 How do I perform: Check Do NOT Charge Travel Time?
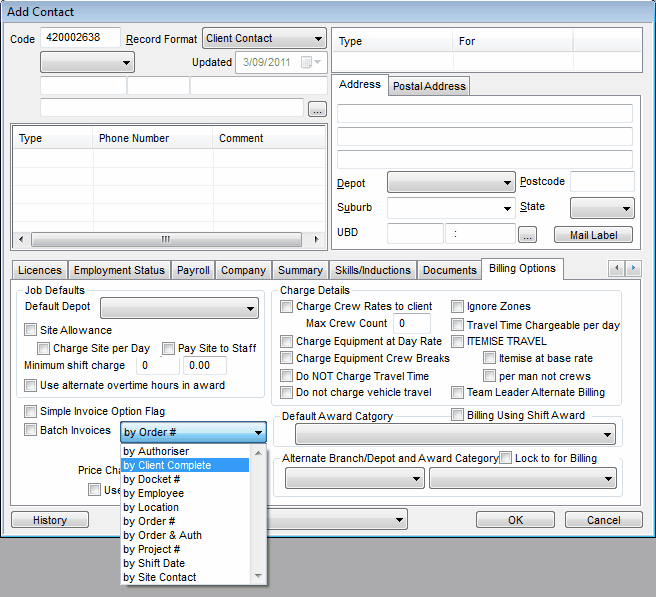[x=287, y=376]
